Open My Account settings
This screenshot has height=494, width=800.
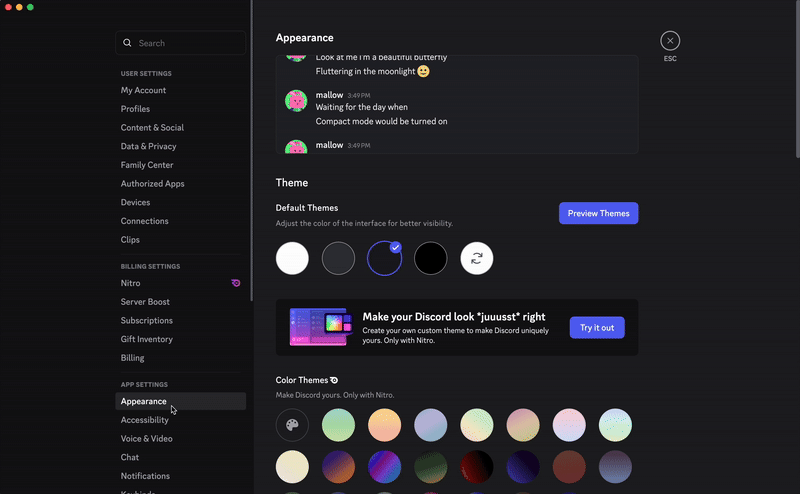pyautogui.click(x=144, y=90)
